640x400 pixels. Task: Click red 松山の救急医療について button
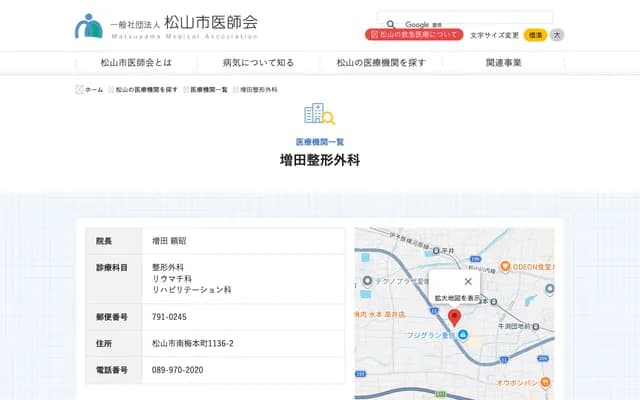[x=414, y=34]
